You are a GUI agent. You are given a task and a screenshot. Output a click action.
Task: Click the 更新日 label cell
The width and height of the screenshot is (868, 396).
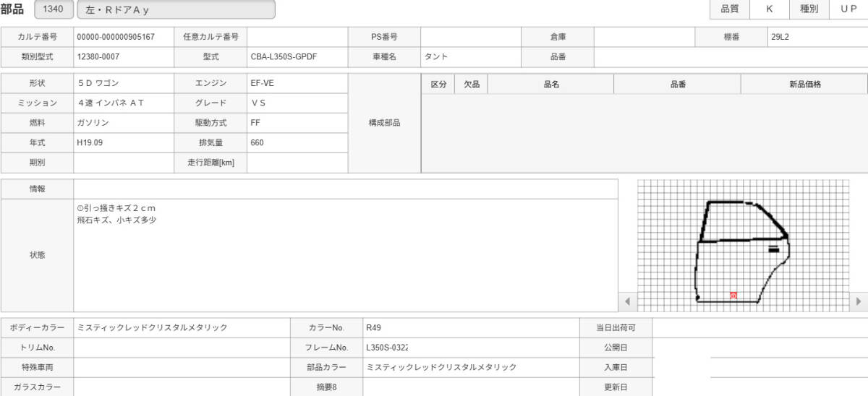point(616,387)
